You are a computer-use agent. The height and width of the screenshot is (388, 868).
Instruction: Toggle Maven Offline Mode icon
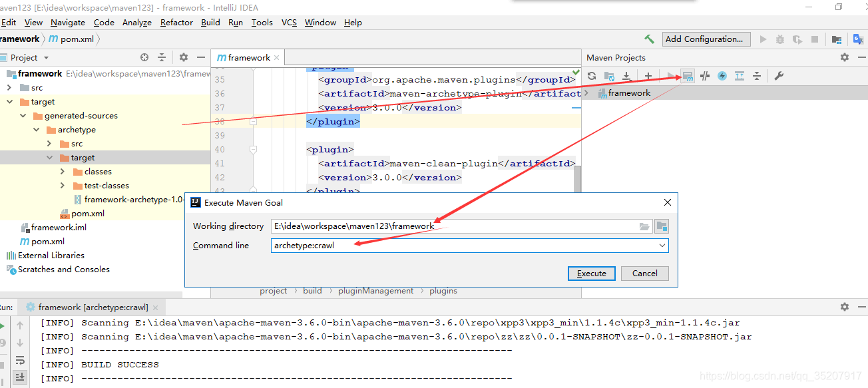tap(706, 76)
